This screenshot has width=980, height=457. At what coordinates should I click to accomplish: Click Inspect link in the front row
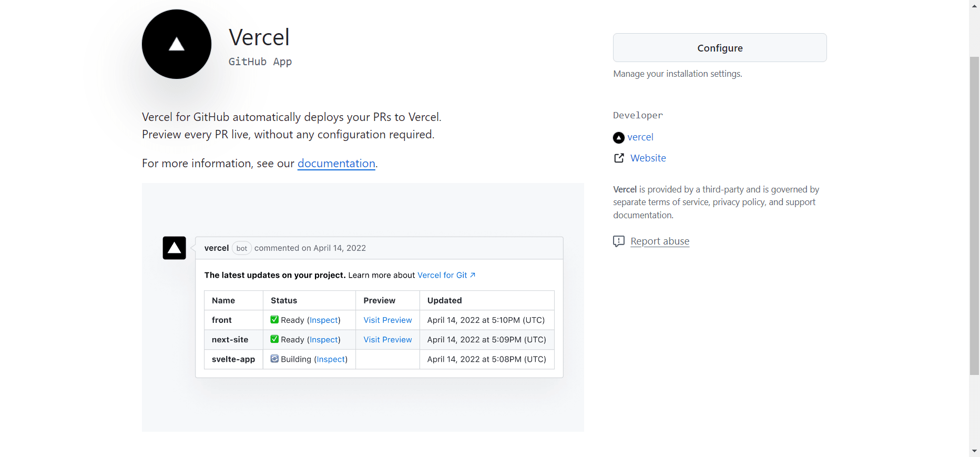(x=324, y=320)
